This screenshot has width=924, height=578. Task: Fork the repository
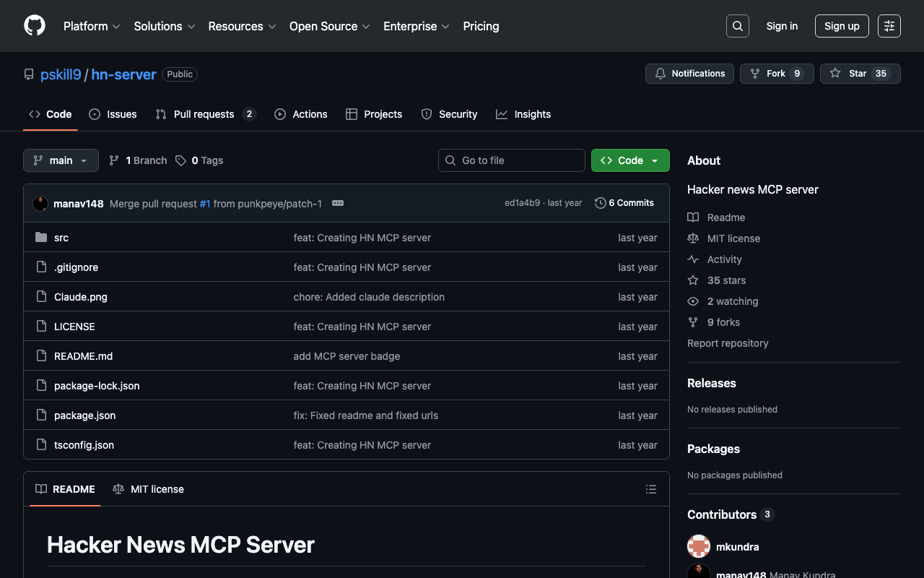coord(777,74)
